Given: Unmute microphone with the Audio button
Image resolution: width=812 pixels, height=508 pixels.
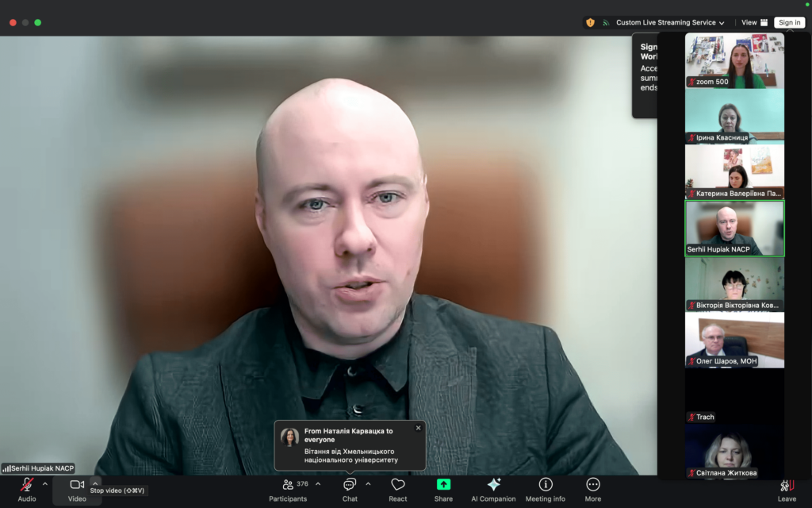Looking at the screenshot, I should [27, 488].
